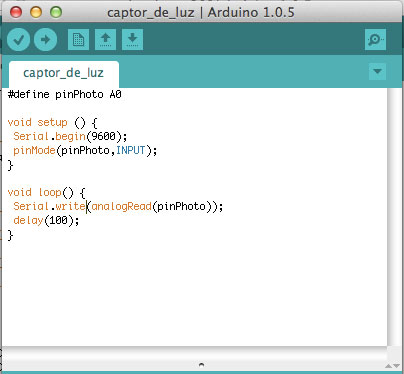This screenshot has height=374, width=404.
Task: Click the 'void setup () {' line
Action: click(x=52, y=123)
